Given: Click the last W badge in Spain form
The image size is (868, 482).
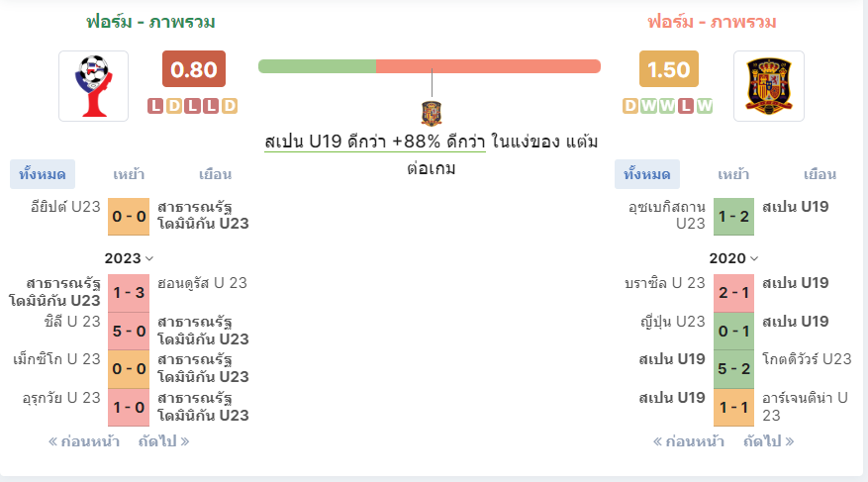Looking at the screenshot, I should 705,106.
